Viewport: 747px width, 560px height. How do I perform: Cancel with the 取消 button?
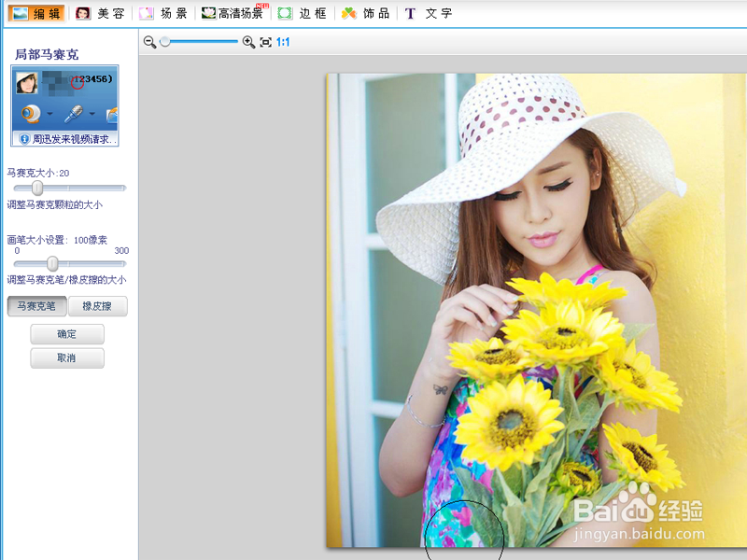(x=67, y=358)
